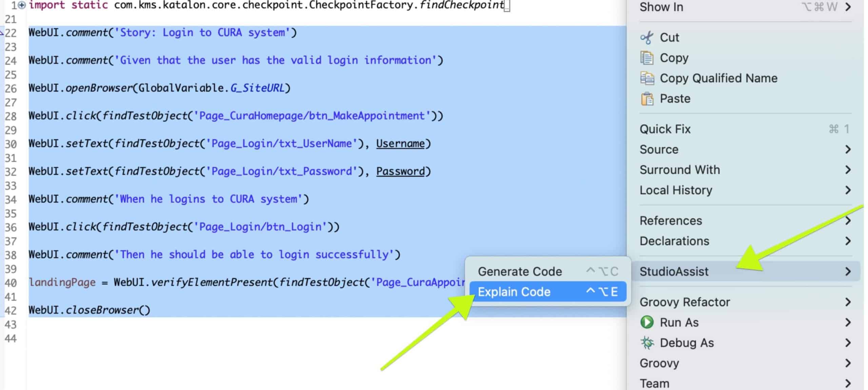Choose Cut from the context menu
This screenshot has width=868, height=390.
tap(745, 37)
